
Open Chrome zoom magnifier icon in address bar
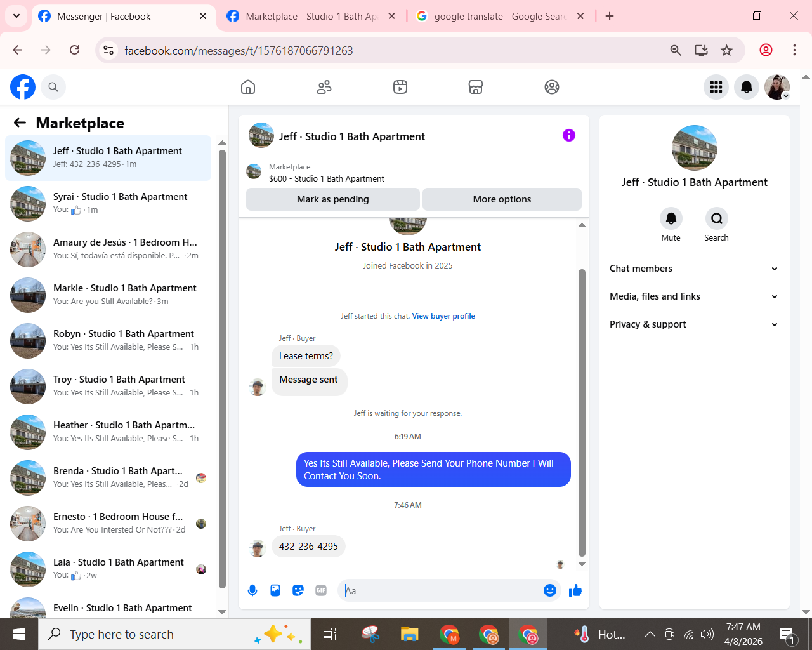click(676, 50)
